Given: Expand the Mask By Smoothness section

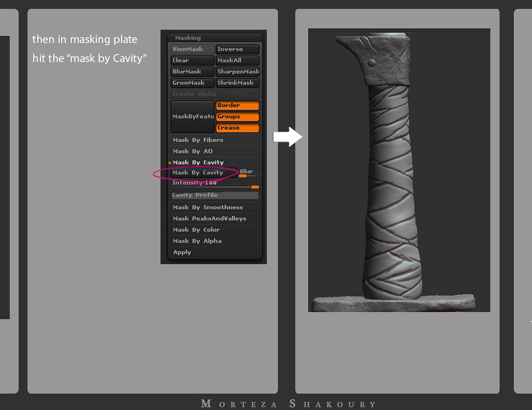Looking at the screenshot, I should pos(215,207).
